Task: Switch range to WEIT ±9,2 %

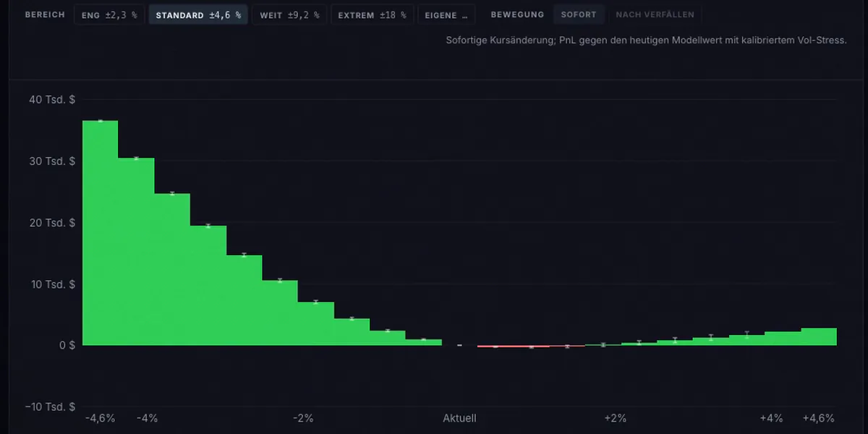Action: [x=289, y=14]
